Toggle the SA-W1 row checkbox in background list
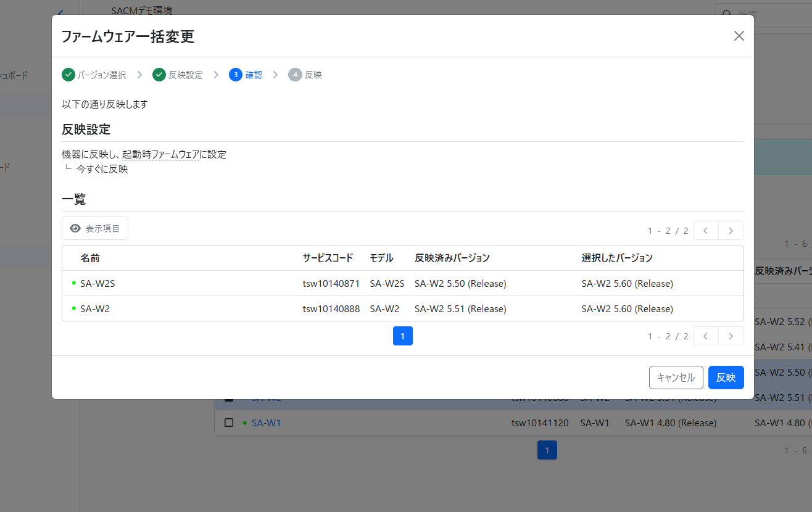The height and width of the screenshot is (512, 812). coord(229,423)
